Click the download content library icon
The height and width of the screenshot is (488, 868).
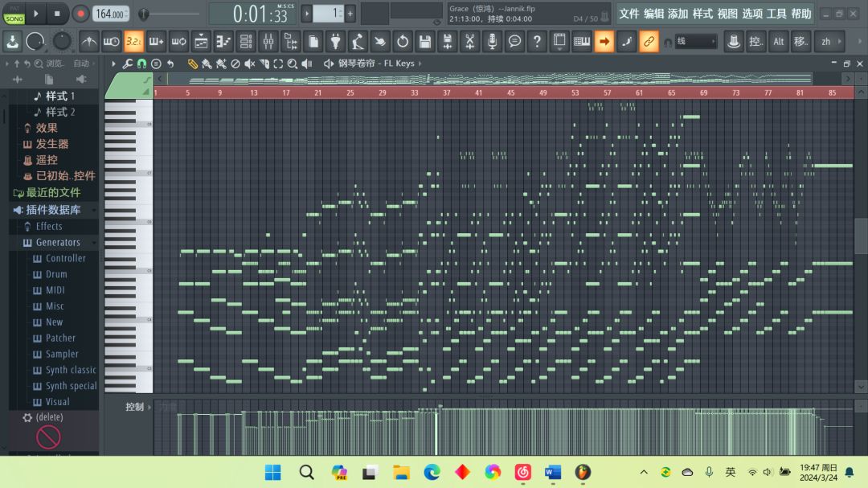click(13, 41)
